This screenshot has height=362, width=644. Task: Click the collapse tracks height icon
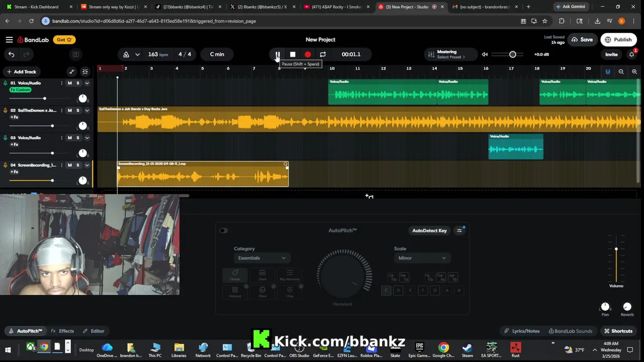[85, 72]
